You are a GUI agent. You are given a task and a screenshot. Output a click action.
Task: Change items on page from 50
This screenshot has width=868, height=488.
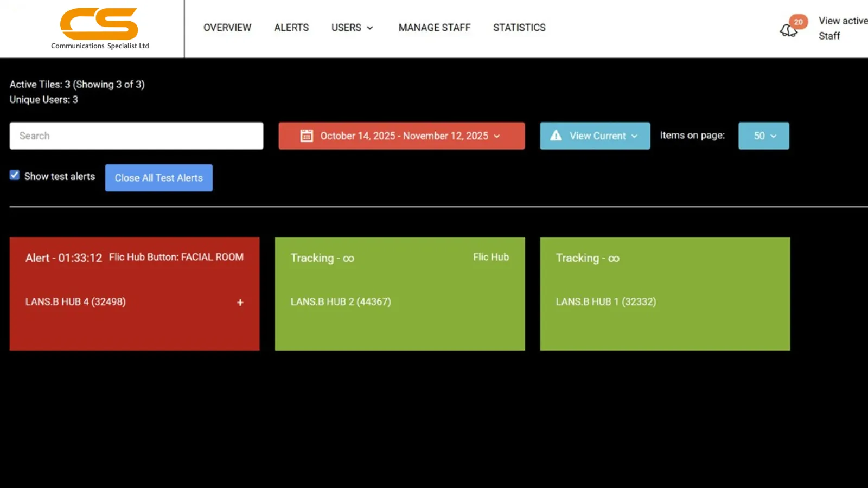pyautogui.click(x=763, y=136)
